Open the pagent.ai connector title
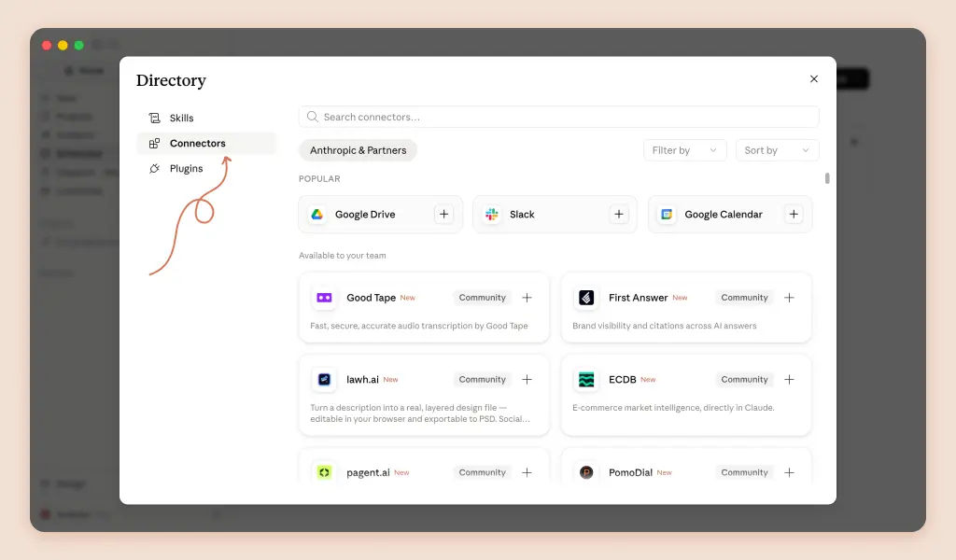This screenshot has width=956, height=560. point(368,472)
